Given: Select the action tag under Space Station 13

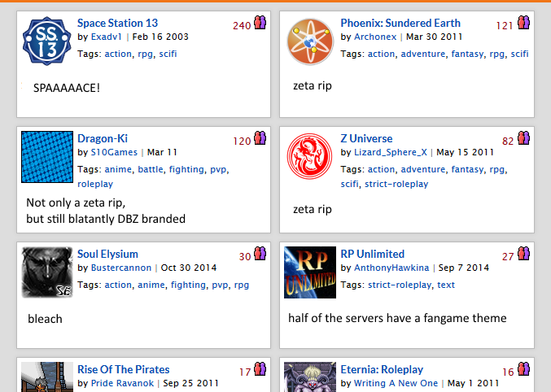Looking at the screenshot, I should 118,54.
